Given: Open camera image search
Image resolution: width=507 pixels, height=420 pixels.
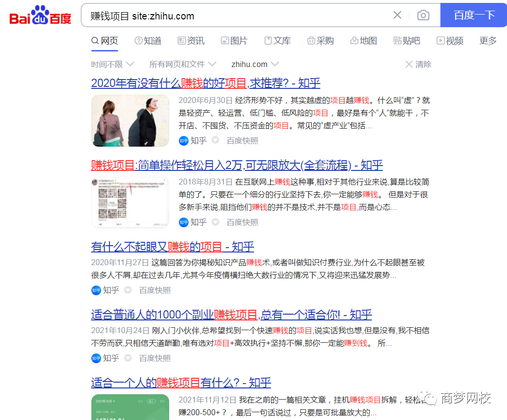Looking at the screenshot, I should click(423, 16).
